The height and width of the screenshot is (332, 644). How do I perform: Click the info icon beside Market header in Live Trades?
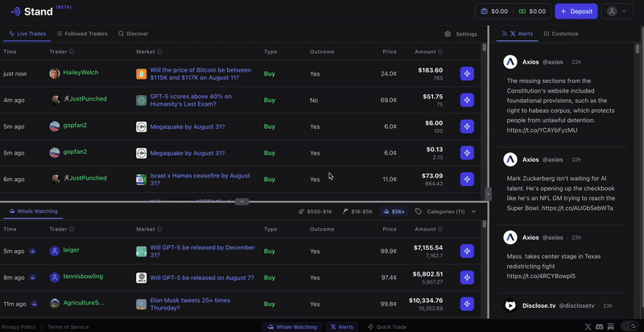tap(159, 52)
